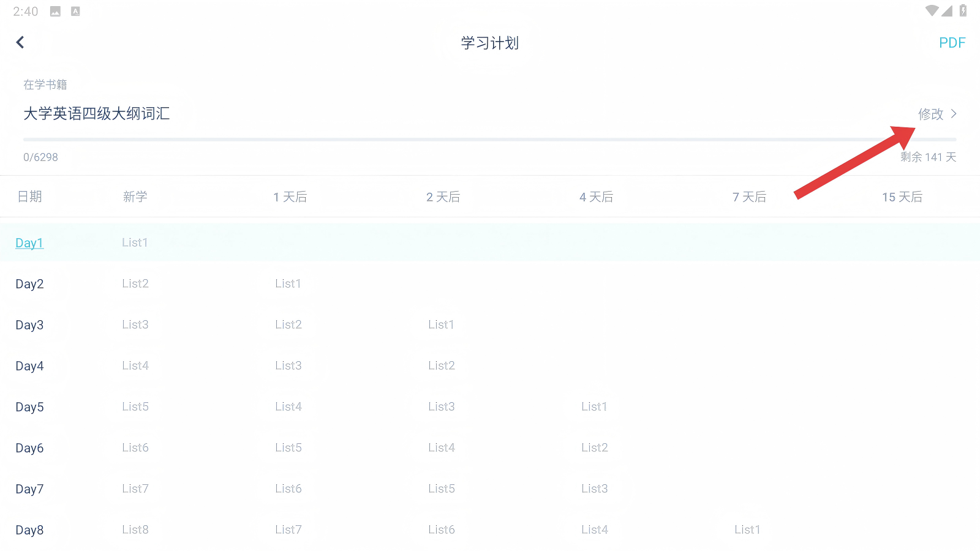Tap 修改 to change the book

point(930,114)
